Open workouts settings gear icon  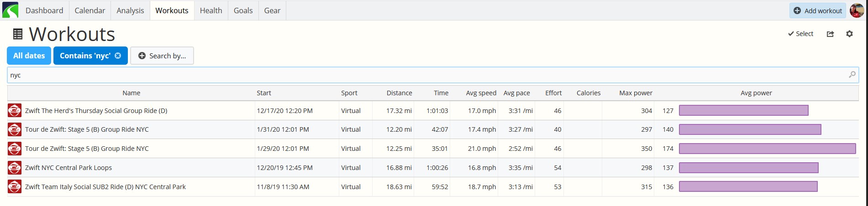[x=849, y=34]
